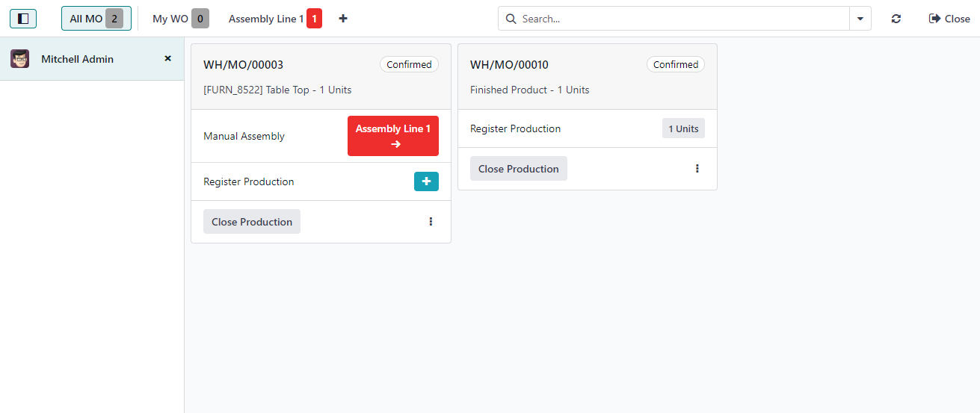Viewport: 980px width, 413px height.
Task: Open kebab menu on WH/MO/00010 card
Action: click(x=697, y=169)
